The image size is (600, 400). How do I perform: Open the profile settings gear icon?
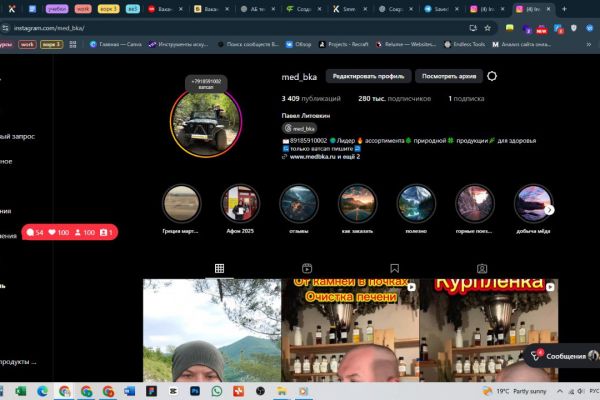492,76
